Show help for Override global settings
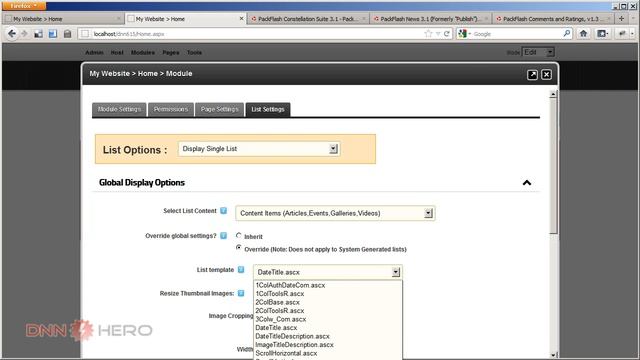 coord(223,236)
